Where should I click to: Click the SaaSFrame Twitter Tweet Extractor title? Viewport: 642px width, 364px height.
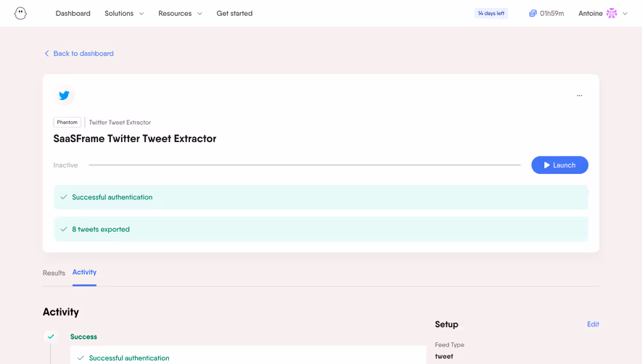point(135,138)
